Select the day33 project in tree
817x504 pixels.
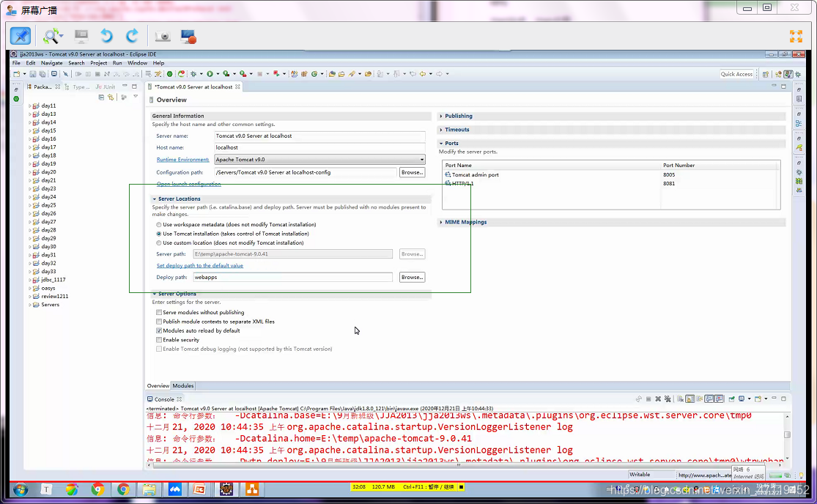48,271
